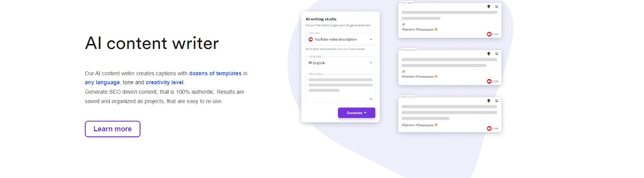Click YouTube character count icon on second result
This screenshot has width=644, height=178.
pos(489,82)
